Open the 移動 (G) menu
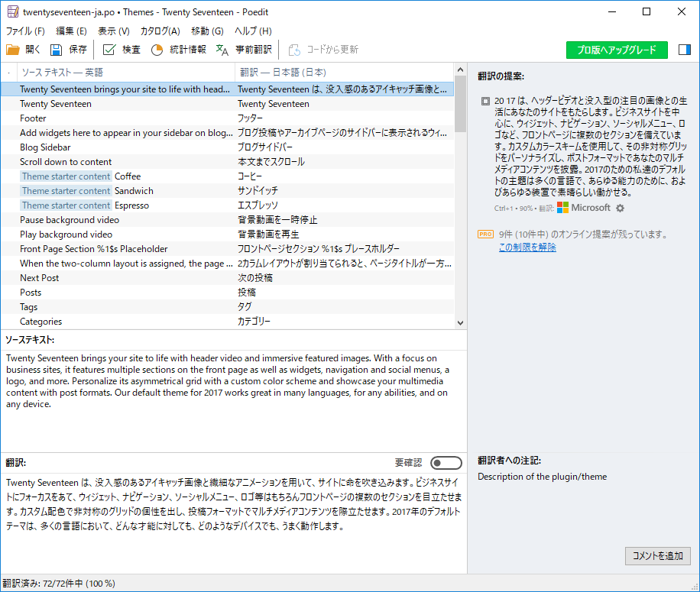 tap(208, 31)
